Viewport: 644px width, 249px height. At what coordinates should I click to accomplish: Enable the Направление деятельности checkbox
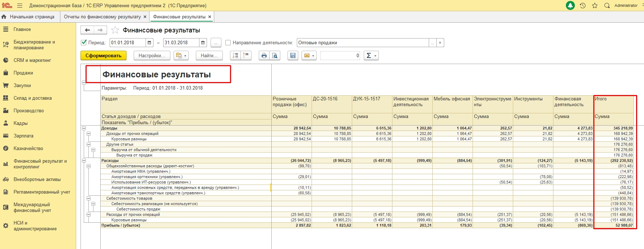(228, 42)
